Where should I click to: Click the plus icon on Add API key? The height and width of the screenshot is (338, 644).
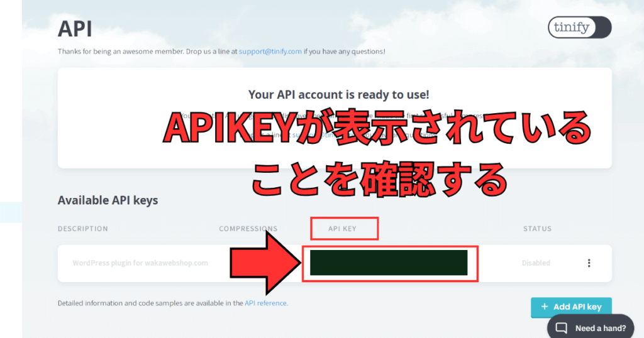click(545, 307)
